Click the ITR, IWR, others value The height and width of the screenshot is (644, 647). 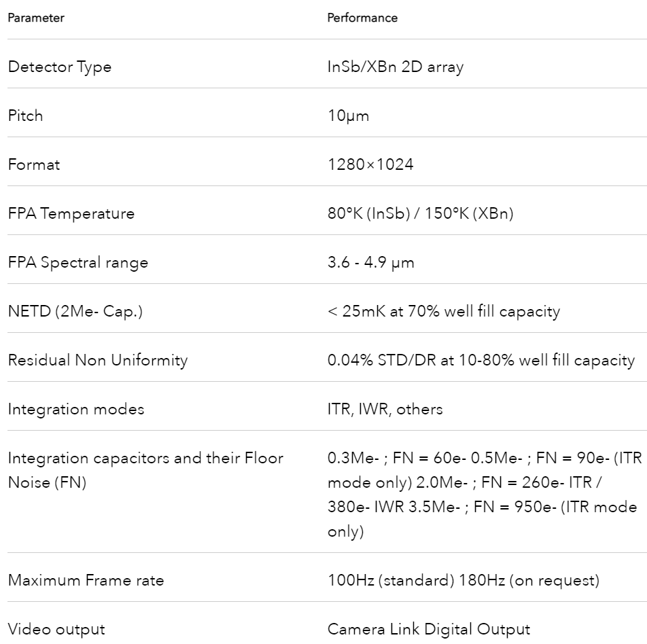pos(385,409)
